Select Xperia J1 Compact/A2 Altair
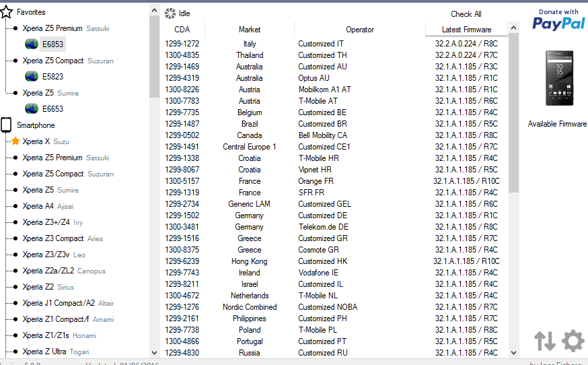This screenshot has height=365, width=588. (68, 302)
